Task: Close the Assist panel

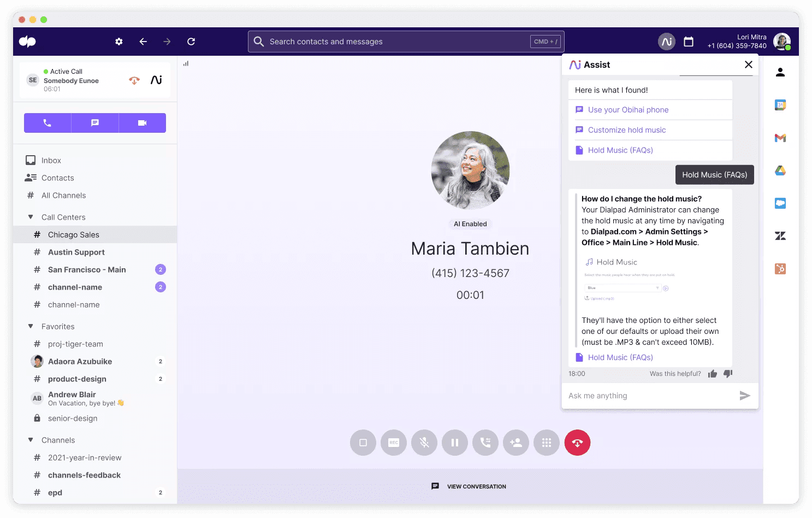Action: click(749, 64)
